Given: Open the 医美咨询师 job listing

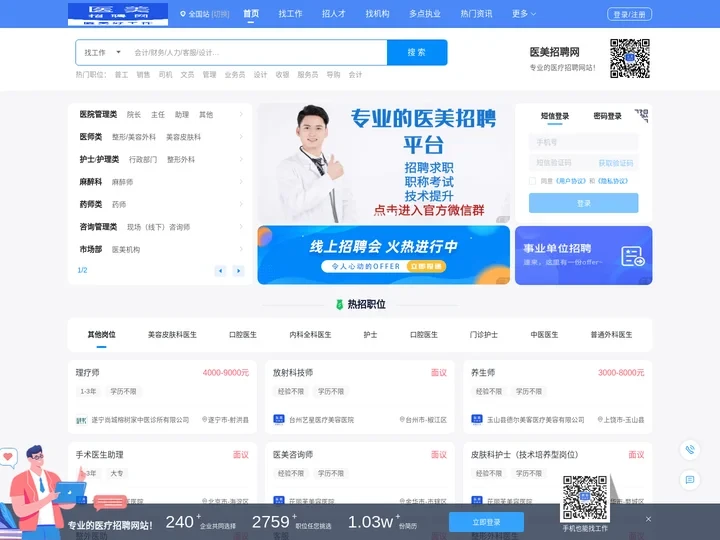Looking at the screenshot, I should [x=292, y=455].
